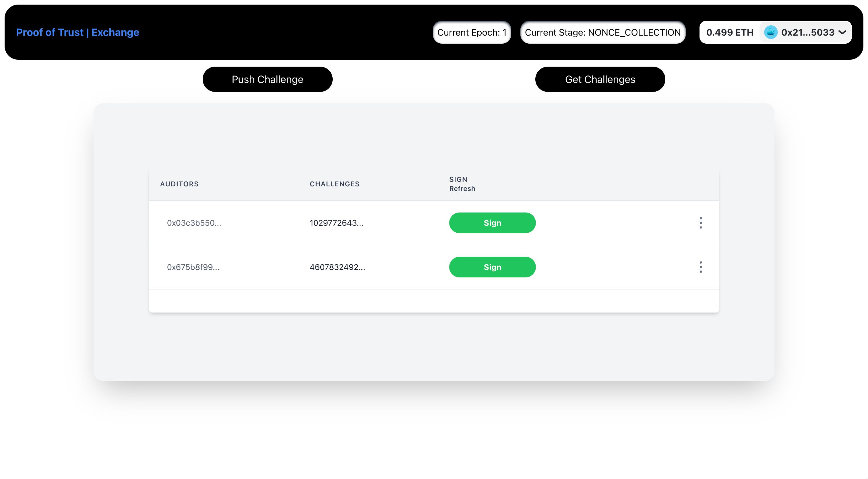
Task: Sign the challenge 4607832492
Action: coord(492,267)
